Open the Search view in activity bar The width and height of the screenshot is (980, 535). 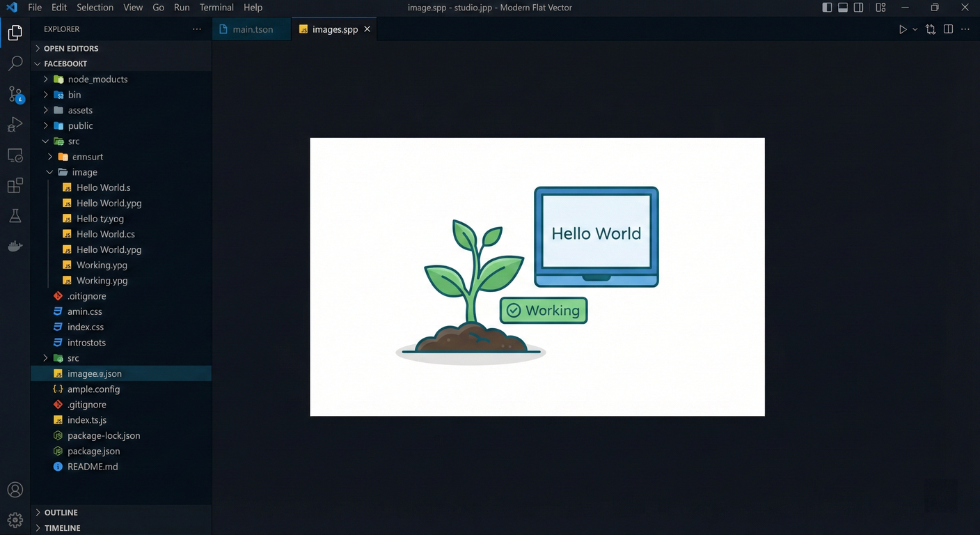(15, 63)
